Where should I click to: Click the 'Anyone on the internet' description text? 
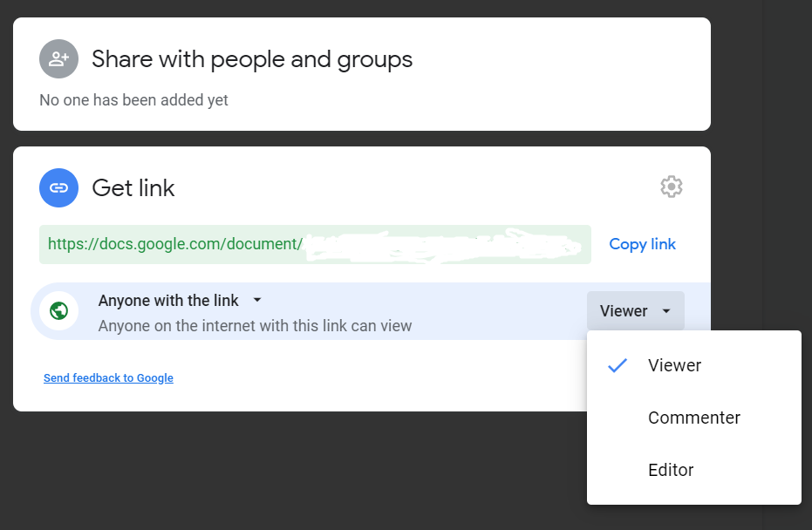[255, 326]
